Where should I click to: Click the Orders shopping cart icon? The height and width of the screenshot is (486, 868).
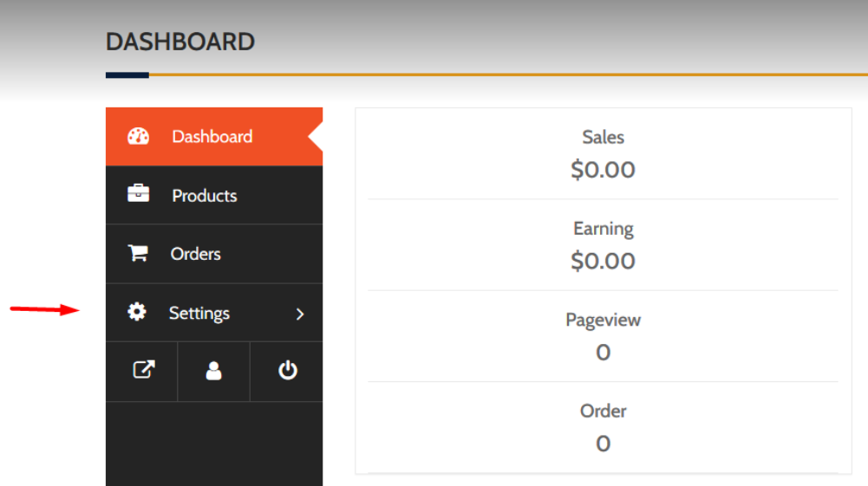point(138,253)
